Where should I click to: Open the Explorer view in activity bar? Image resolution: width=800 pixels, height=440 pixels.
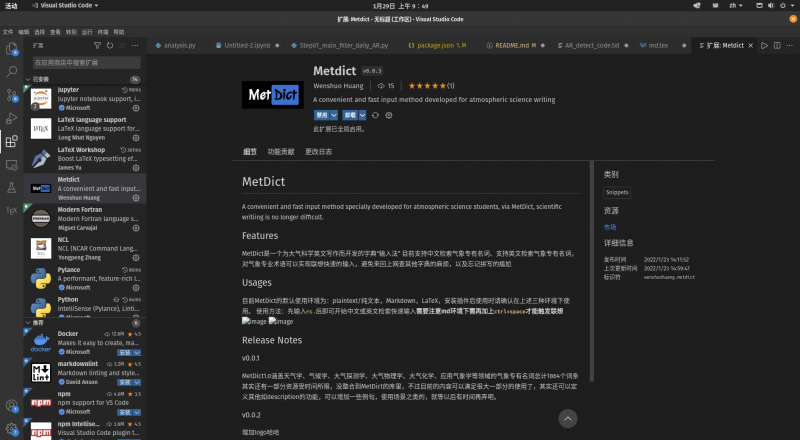[12, 48]
